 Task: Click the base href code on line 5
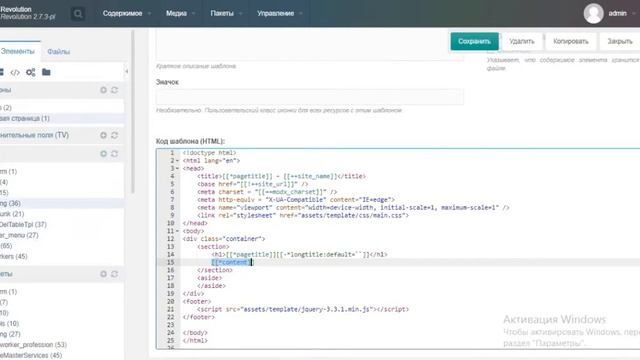(x=253, y=184)
